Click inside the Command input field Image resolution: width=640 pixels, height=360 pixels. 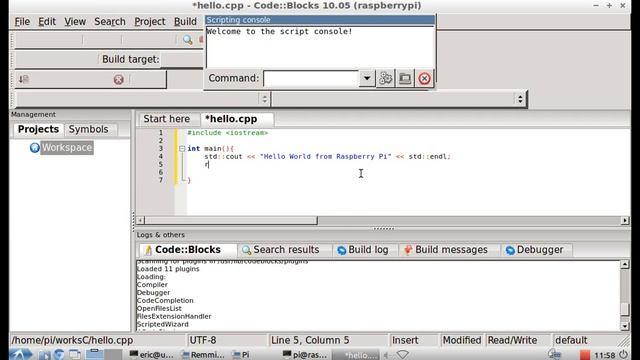tap(311, 78)
